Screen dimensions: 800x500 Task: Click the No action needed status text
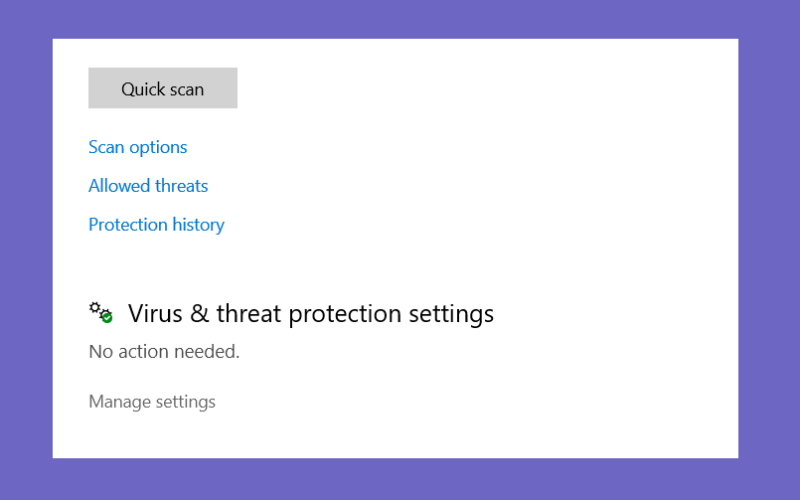point(164,352)
